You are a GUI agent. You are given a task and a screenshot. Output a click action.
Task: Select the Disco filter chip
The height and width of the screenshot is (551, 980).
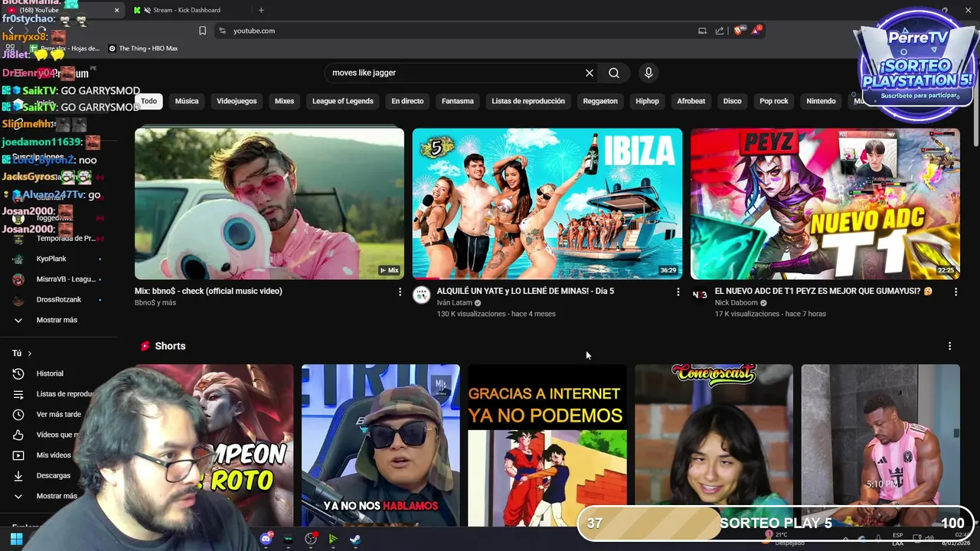tap(732, 101)
